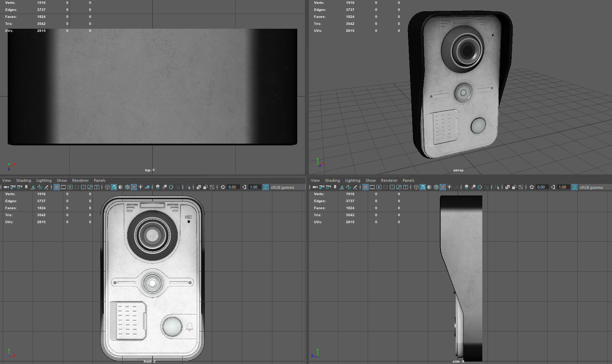Screen dimensions: 612x364
Task: Click Smooth Shade All cube in side view toolbar
Action: (423, 187)
